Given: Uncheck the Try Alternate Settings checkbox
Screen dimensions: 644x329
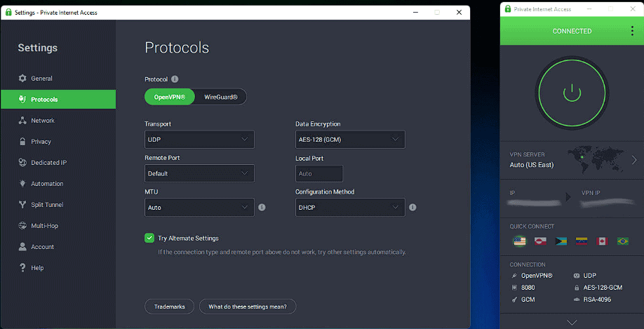Looking at the screenshot, I should [149, 238].
